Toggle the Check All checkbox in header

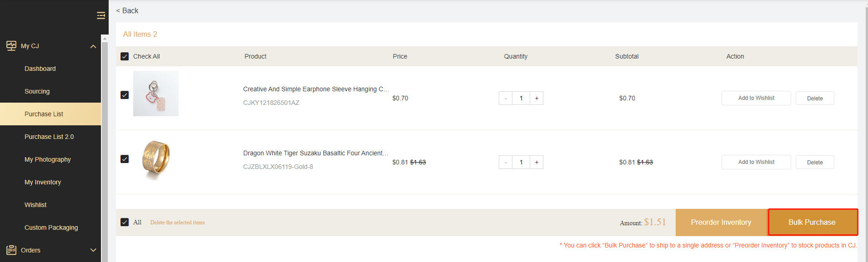click(x=125, y=56)
